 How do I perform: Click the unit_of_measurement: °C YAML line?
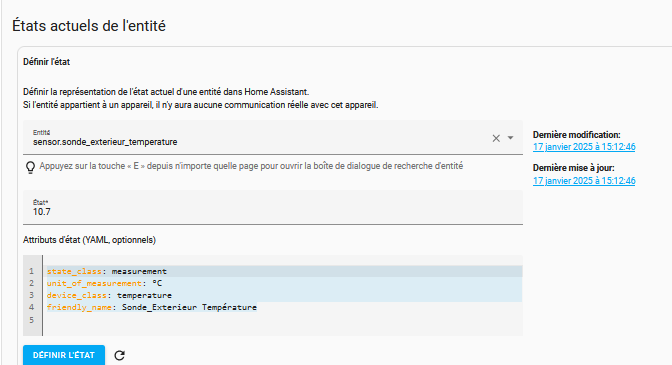282,283
